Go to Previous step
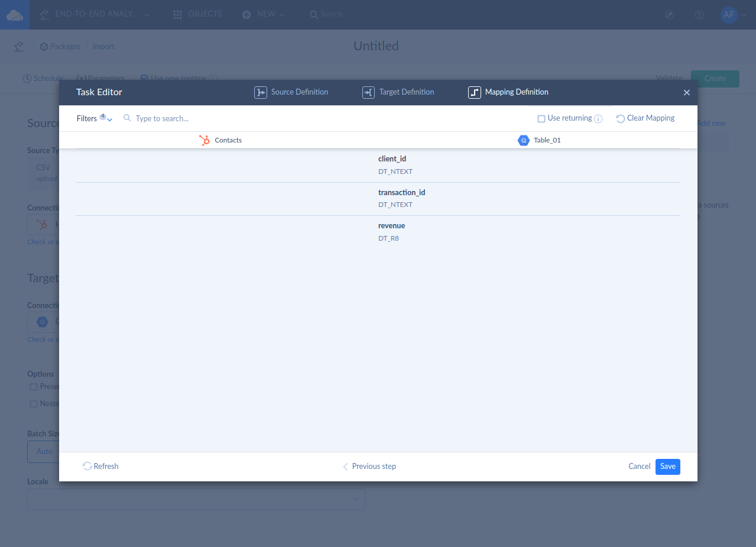756x547 pixels. tap(369, 466)
